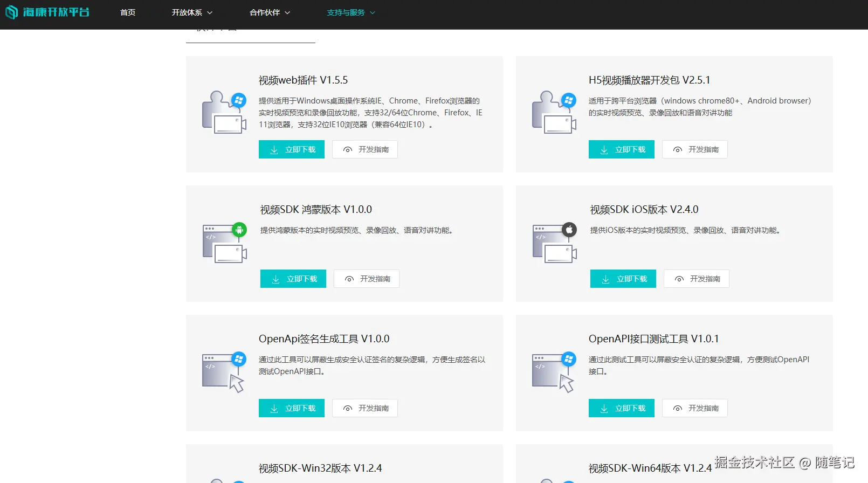Screen dimensions: 868x483
Task: Select the 视频SDK 鸿蒙版本 V1.0.0 title
Action: tap(316, 210)
